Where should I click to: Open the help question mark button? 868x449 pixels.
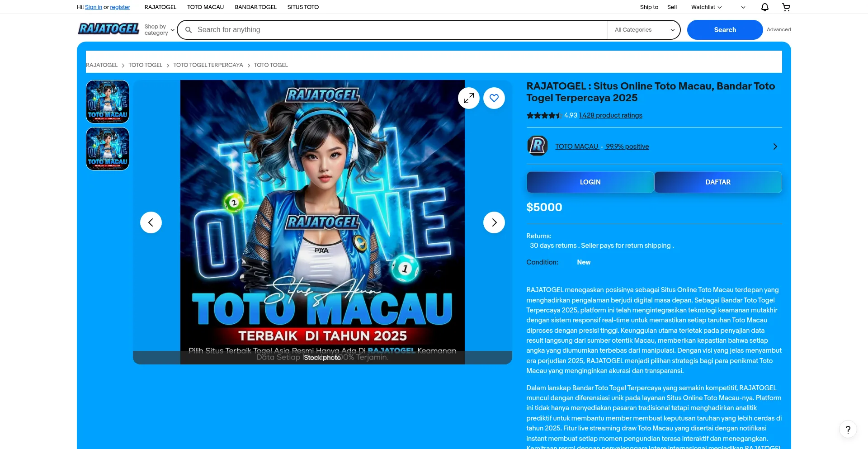(x=848, y=430)
